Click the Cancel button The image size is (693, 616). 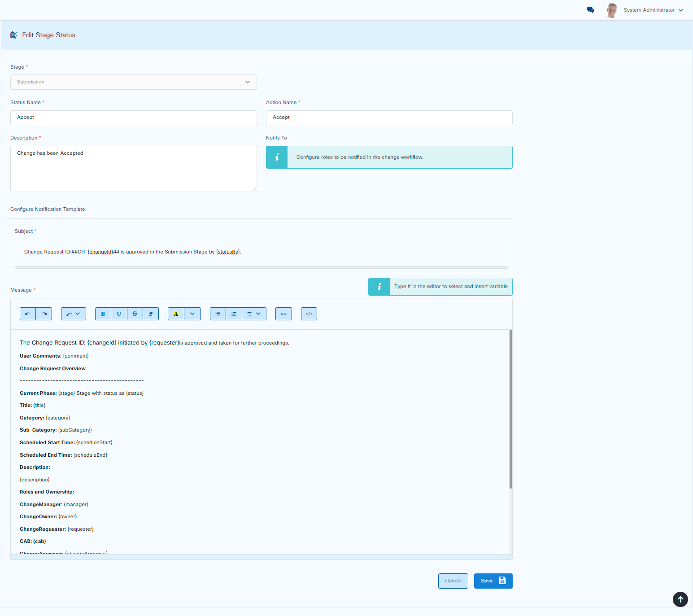pos(453,581)
